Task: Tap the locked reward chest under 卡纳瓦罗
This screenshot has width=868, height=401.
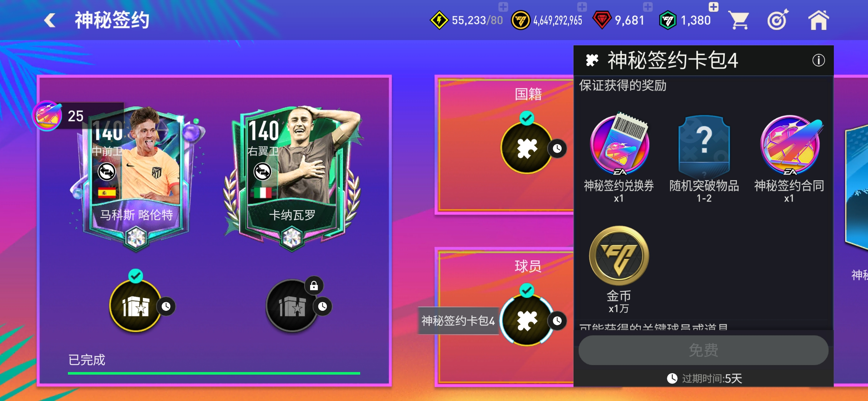Action: coord(292,306)
